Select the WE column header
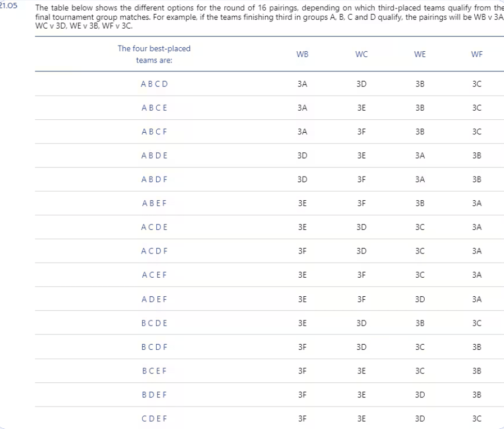This screenshot has height=429, width=504. click(420, 55)
